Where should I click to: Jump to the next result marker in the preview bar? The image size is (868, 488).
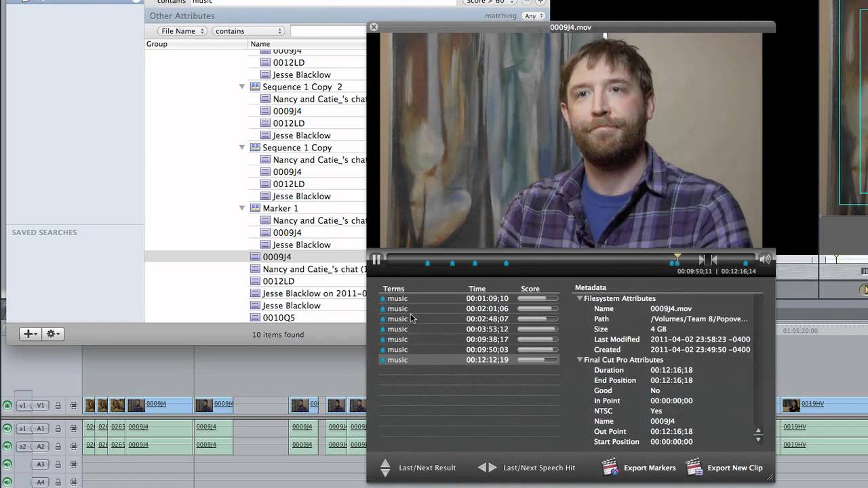(702, 260)
